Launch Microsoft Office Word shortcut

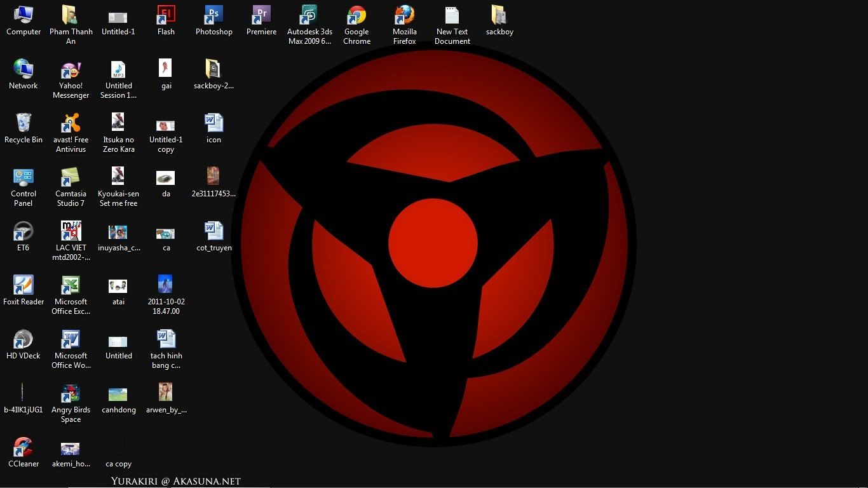click(x=71, y=349)
